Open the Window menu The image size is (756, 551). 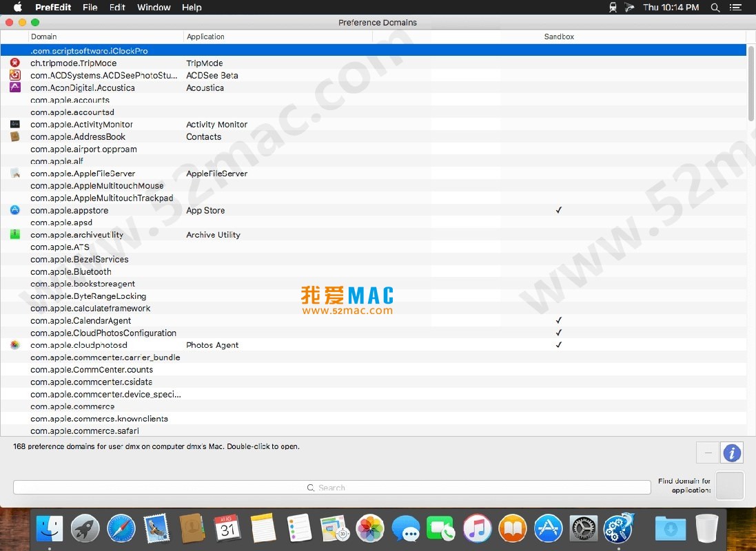154,7
